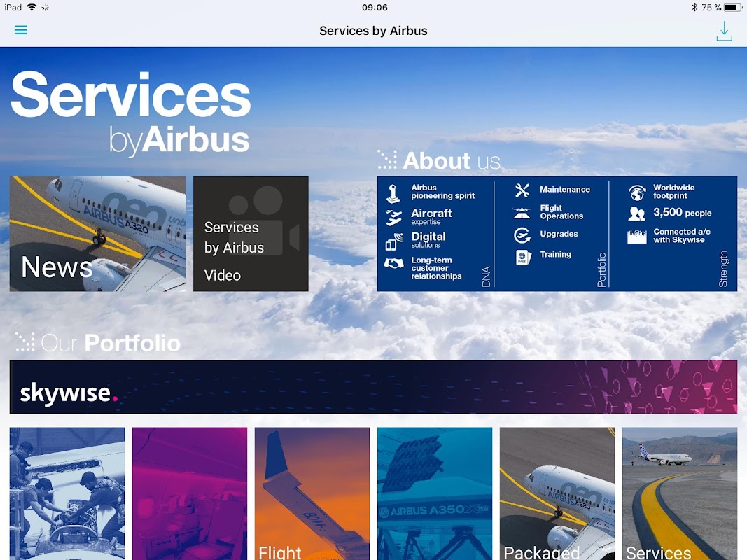Click the vertical Strength label
The height and width of the screenshot is (560, 747).
(x=722, y=269)
